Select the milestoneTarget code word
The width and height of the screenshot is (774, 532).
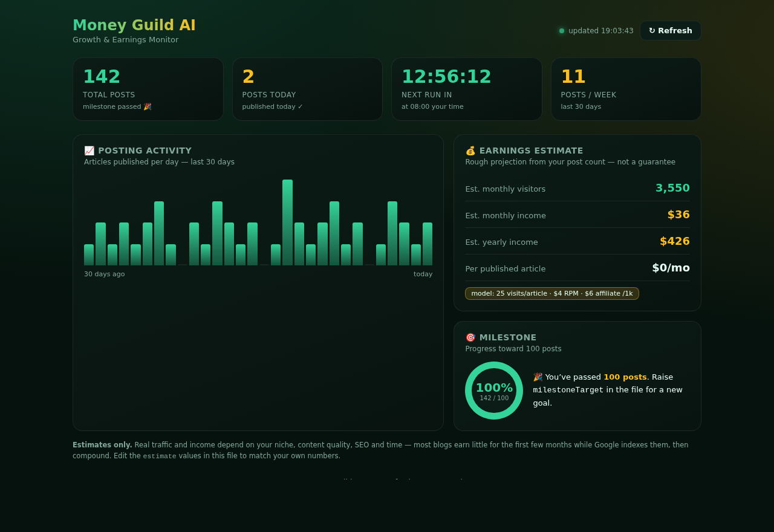(568, 390)
